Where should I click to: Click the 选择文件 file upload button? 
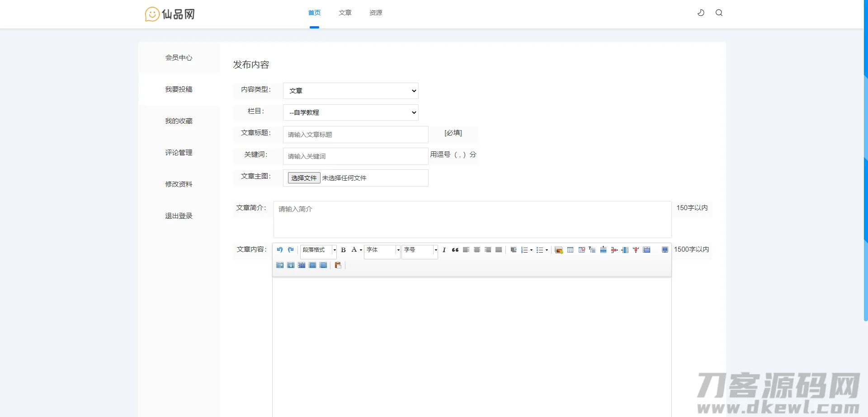(x=303, y=178)
